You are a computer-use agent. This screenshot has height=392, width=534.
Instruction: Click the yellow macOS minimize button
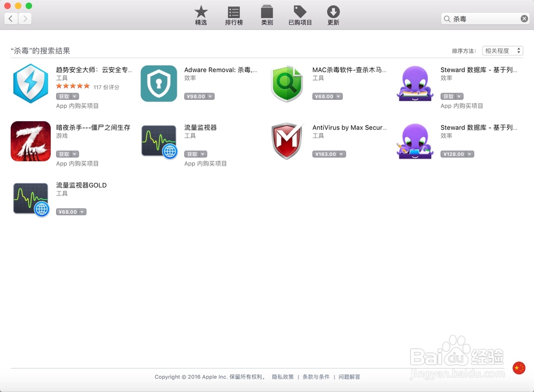point(18,6)
